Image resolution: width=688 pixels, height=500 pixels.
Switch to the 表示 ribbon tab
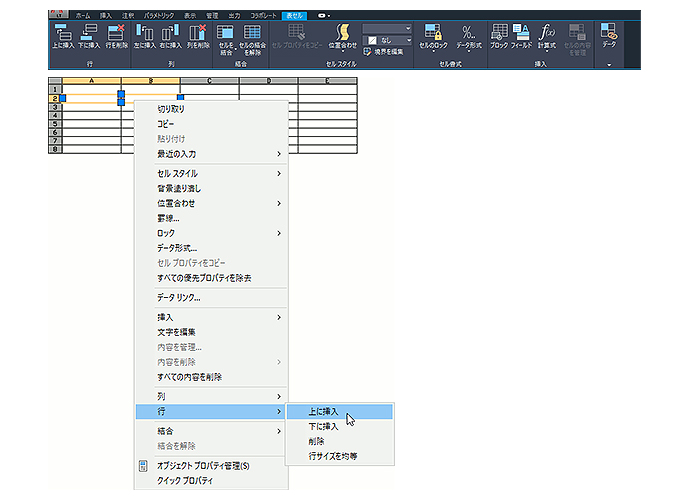[x=190, y=16]
